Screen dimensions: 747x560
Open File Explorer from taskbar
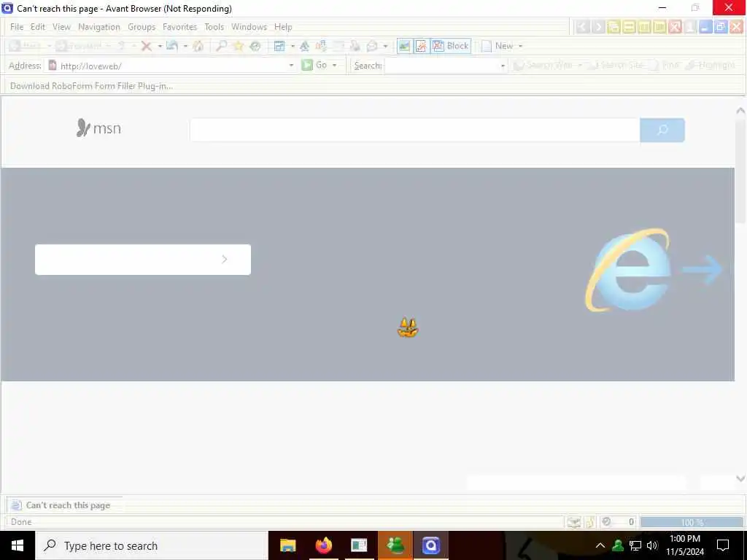tap(287, 545)
